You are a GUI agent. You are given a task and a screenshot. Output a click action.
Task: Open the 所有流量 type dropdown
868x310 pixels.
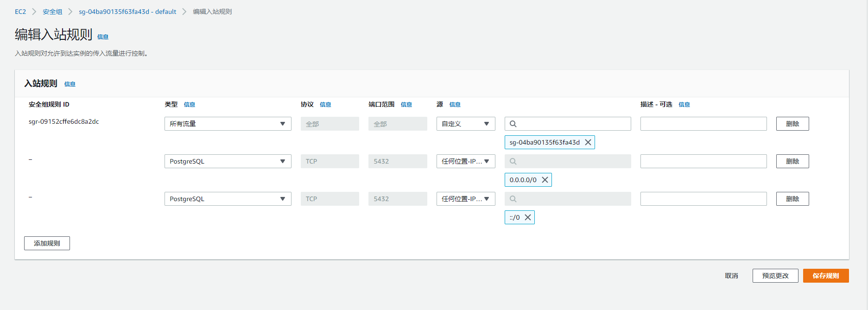(x=228, y=124)
